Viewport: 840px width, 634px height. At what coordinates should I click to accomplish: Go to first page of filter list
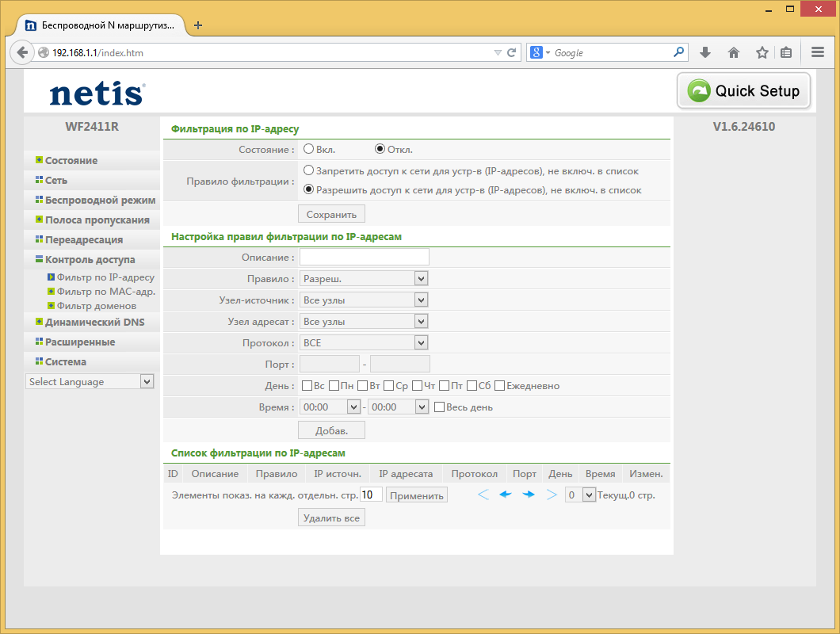483,495
